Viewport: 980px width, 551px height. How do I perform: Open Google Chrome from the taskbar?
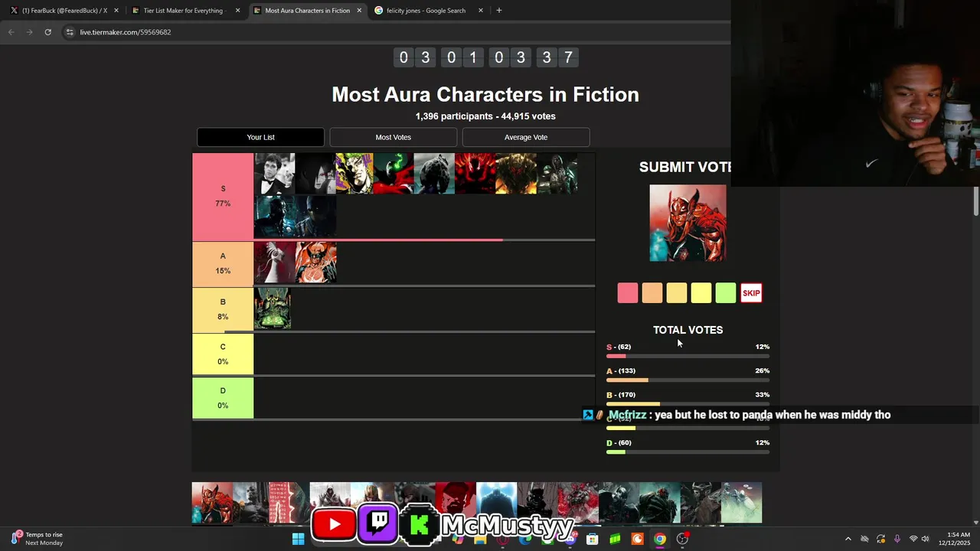pyautogui.click(x=659, y=539)
